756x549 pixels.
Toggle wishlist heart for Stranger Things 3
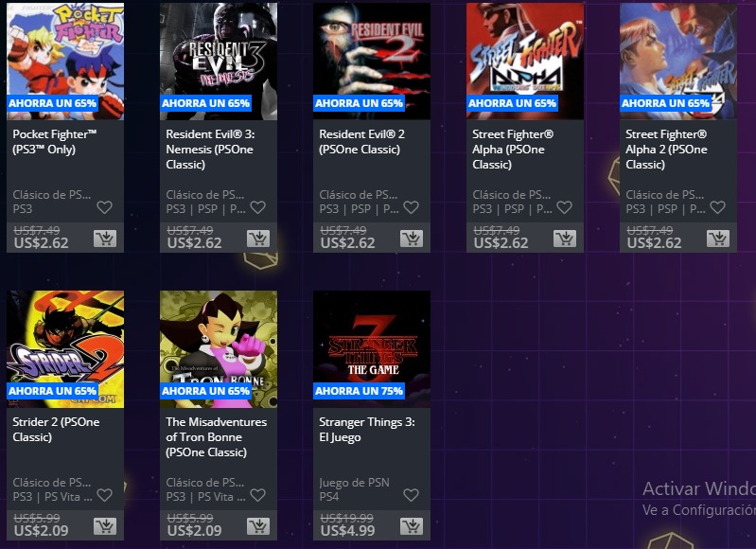pos(411,495)
